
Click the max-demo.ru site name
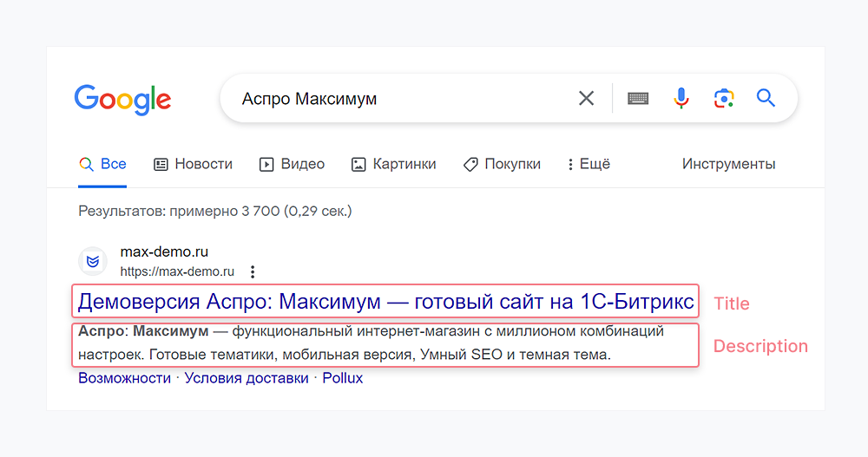pos(164,251)
